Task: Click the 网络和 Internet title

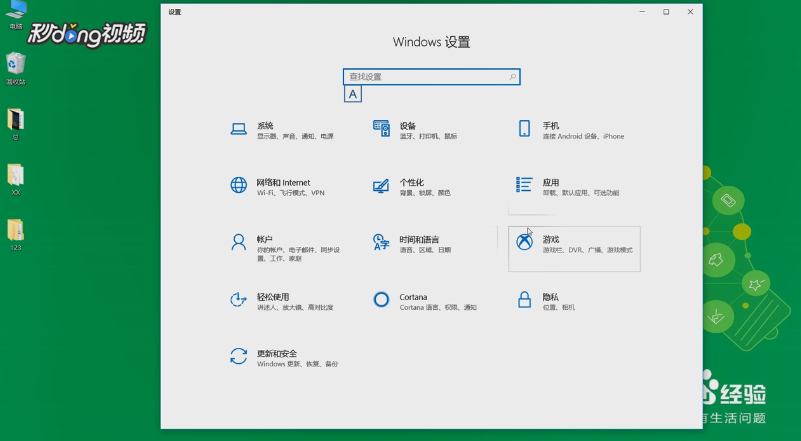Action: (283, 182)
